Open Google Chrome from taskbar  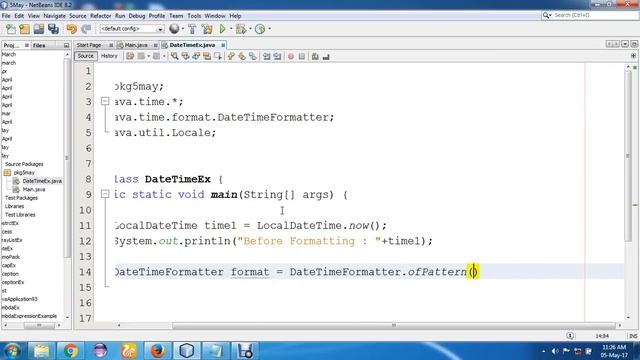(70, 351)
